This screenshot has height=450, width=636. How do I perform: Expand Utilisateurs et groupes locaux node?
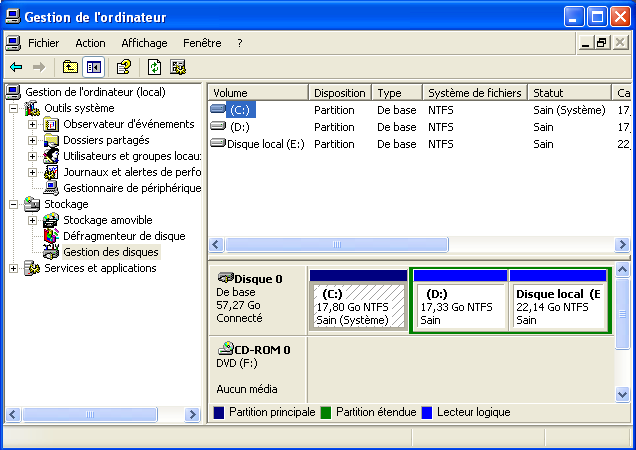click(32, 157)
